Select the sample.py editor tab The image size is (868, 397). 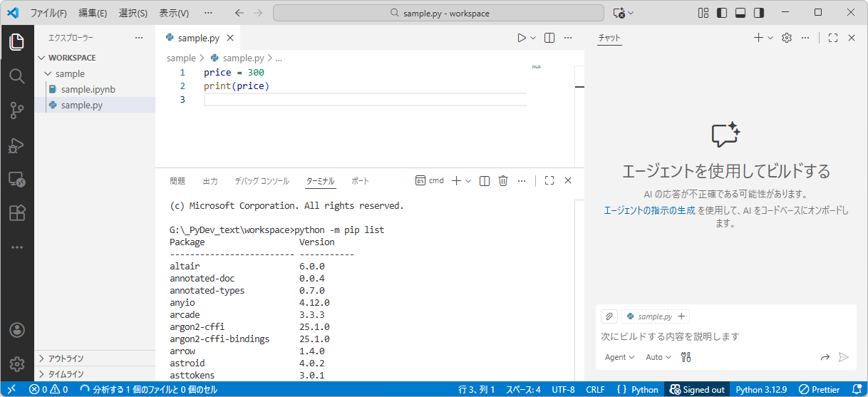(x=198, y=38)
